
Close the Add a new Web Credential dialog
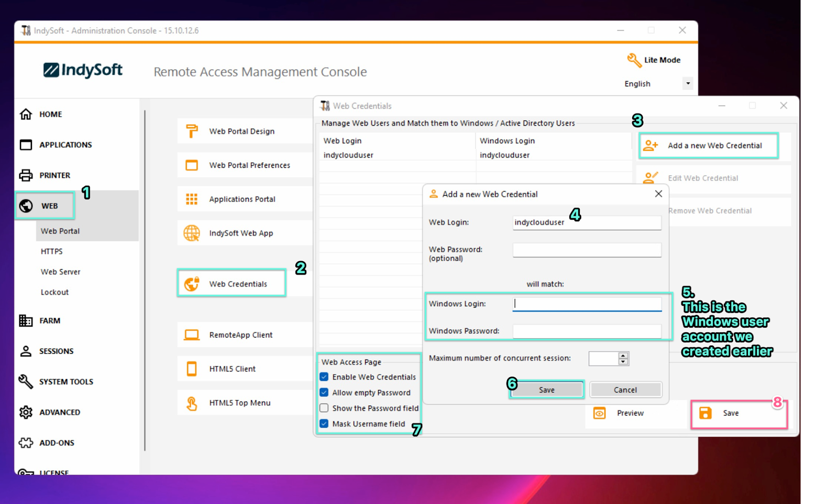pos(658,194)
